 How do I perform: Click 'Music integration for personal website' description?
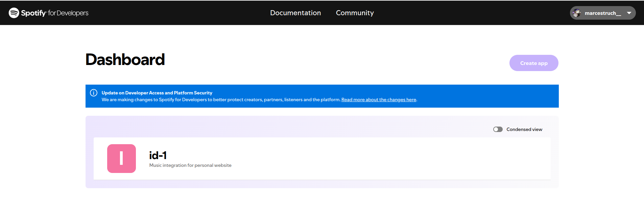(190, 165)
